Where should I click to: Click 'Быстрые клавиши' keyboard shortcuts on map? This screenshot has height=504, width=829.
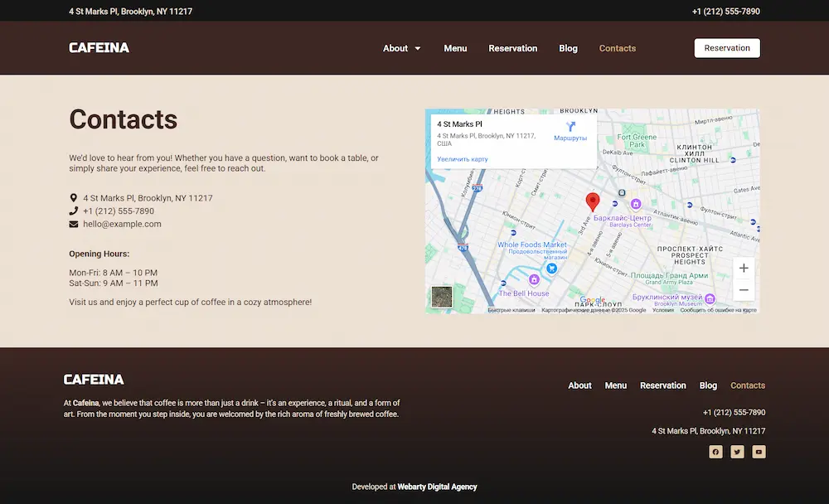coord(511,310)
